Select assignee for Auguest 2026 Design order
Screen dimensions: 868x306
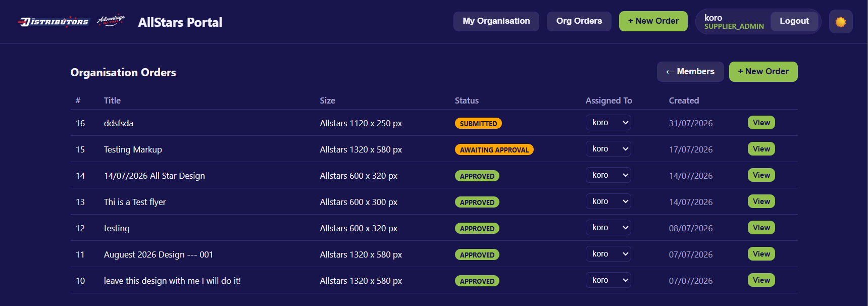click(608, 254)
